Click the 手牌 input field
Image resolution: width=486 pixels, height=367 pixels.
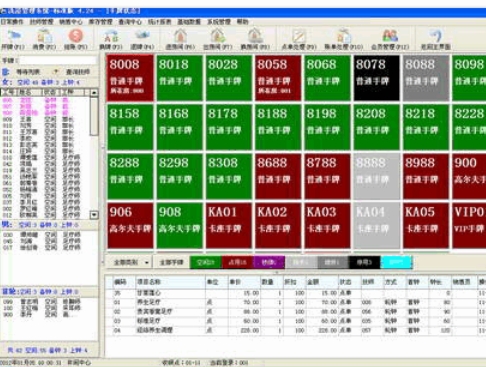[58, 60]
